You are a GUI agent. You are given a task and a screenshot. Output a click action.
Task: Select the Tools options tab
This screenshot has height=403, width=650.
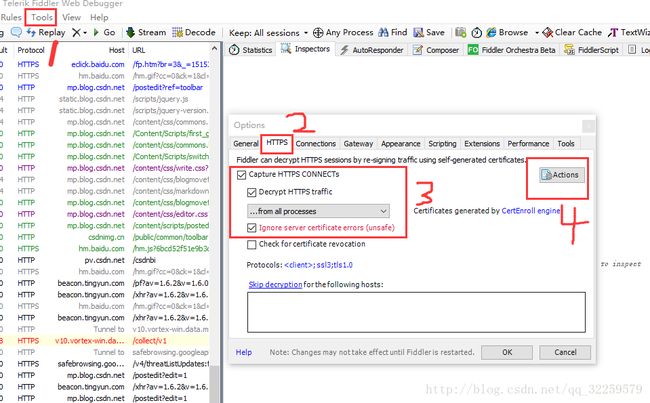566,143
